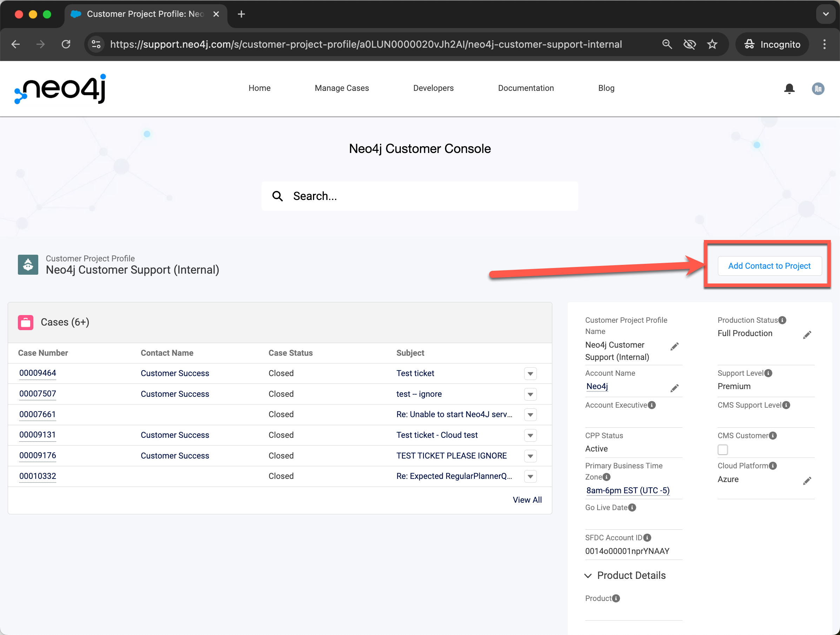
Task: Edit the Customer Project Profile Name field
Action: pos(674,346)
